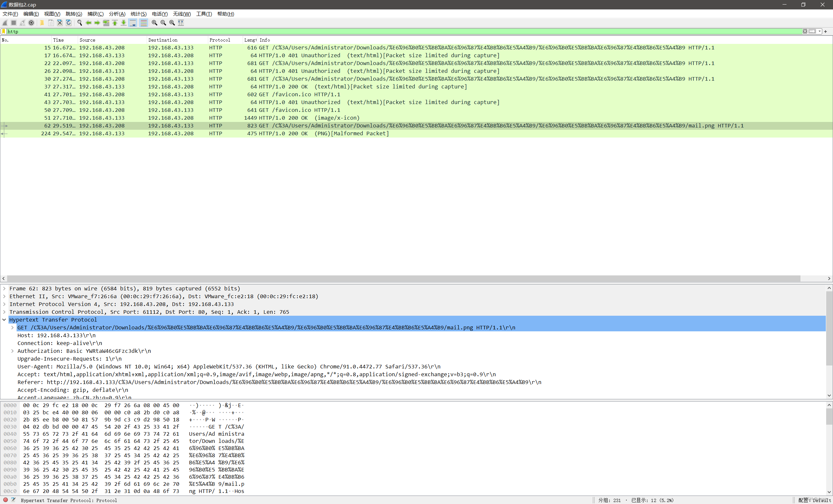Screen dimensions: 833x504
Task: Add a display filter button with plus
Action: 826,32
